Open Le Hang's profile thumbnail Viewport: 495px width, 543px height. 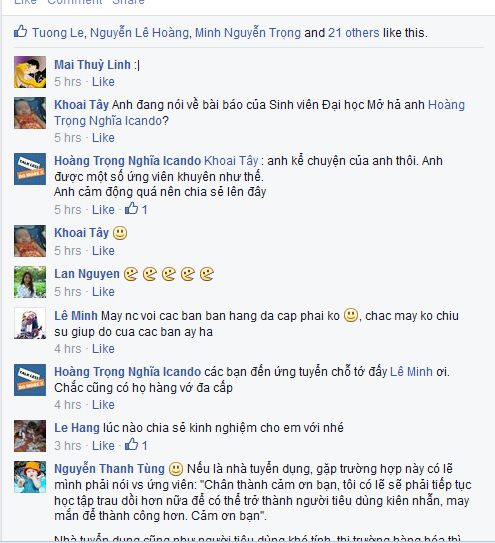click(x=30, y=436)
